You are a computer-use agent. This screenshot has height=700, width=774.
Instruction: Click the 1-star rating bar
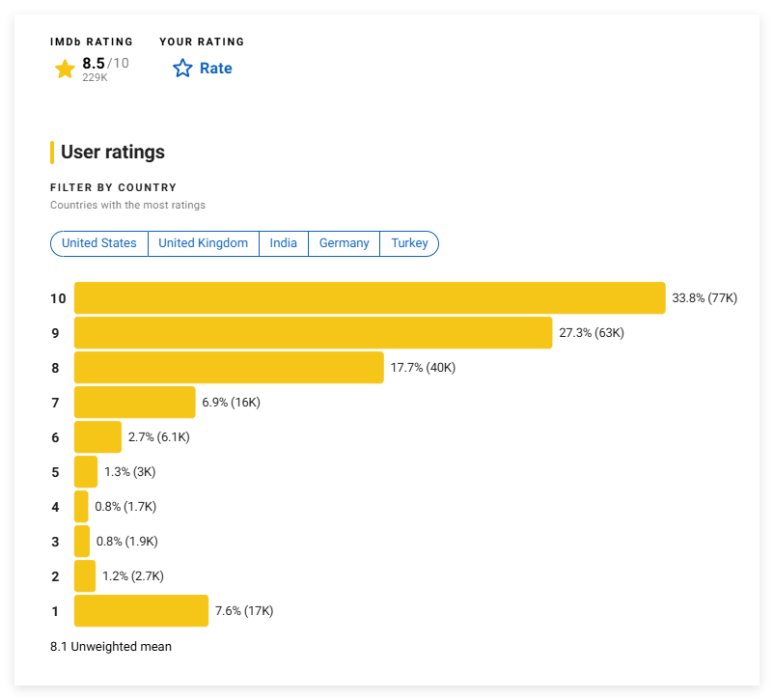coord(141,610)
